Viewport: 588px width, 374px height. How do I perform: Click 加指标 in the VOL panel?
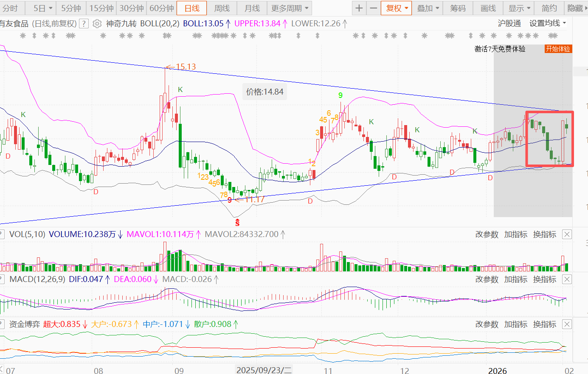515,234
